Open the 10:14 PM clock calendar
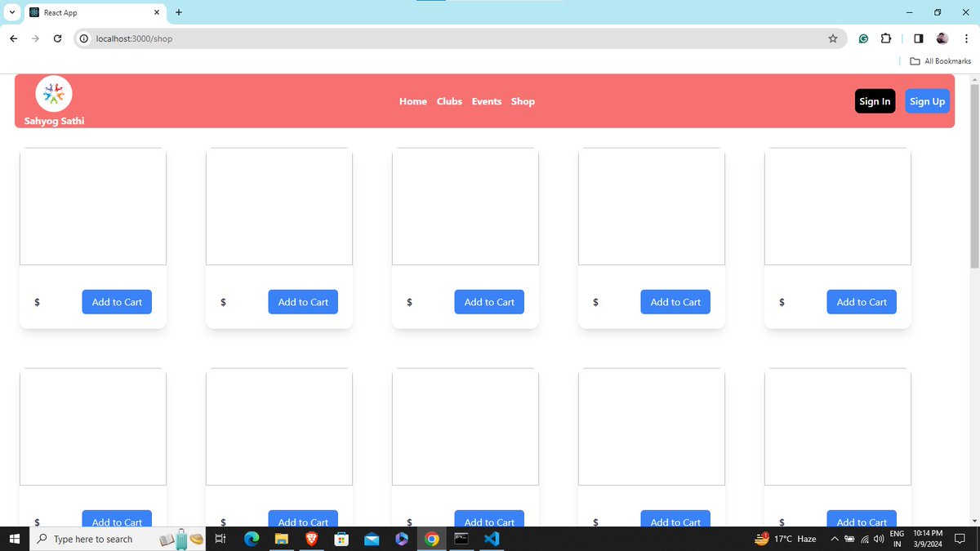The height and width of the screenshot is (551, 980). pos(929,539)
